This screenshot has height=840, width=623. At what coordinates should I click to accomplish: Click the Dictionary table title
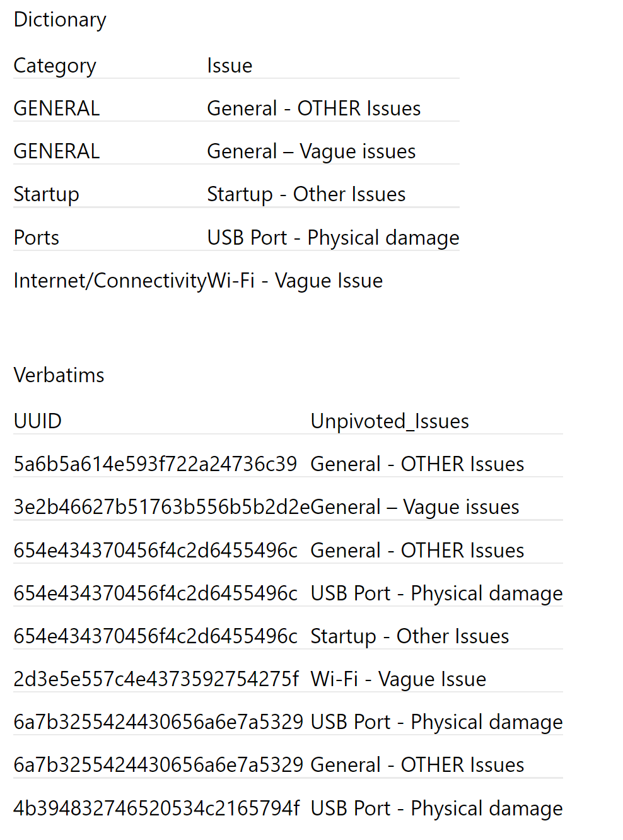pyautogui.click(x=60, y=20)
